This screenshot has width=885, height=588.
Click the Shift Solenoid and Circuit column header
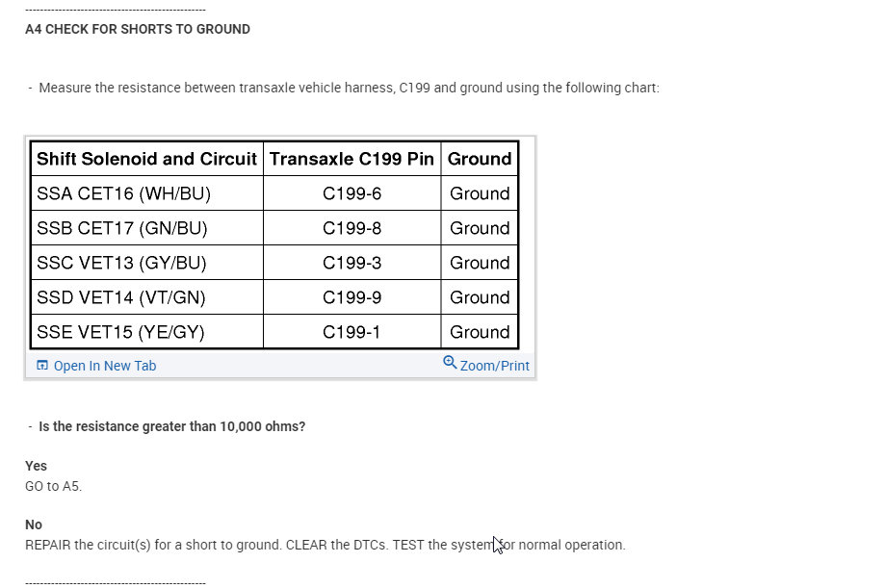[146, 159]
